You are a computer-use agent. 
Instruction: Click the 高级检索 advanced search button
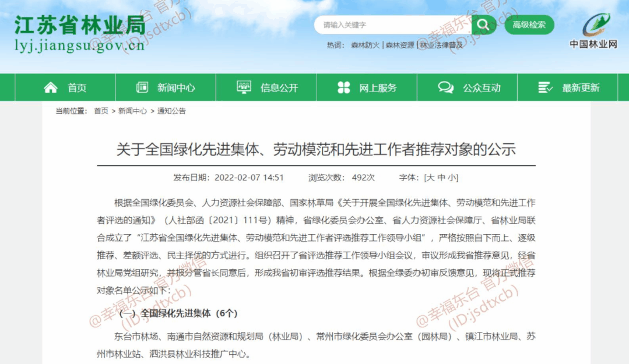(x=528, y=25)
